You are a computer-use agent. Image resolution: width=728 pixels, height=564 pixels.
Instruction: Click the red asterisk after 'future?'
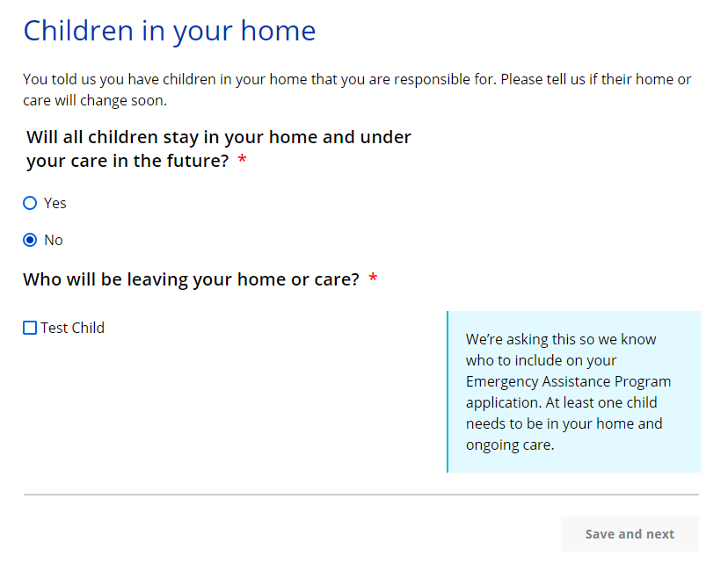pos(242,162)
